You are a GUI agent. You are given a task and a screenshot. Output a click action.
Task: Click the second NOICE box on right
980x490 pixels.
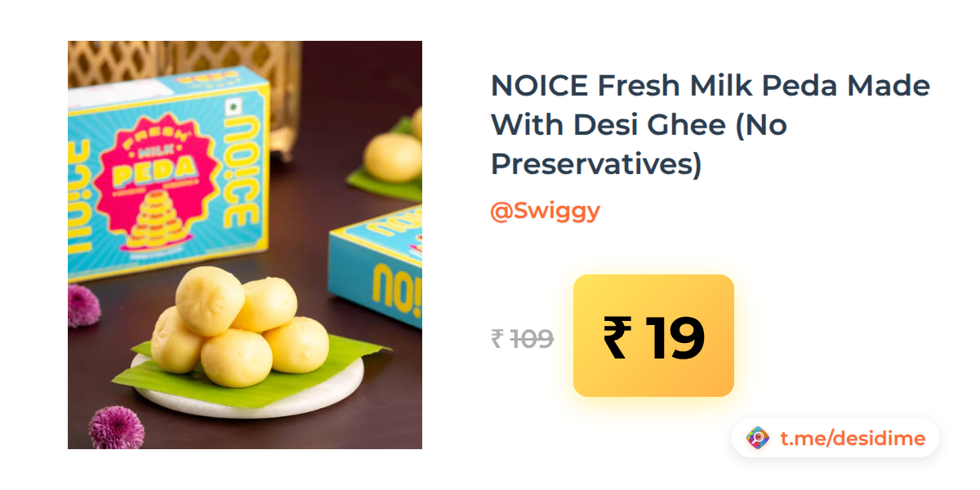click(x=376, y=265)
